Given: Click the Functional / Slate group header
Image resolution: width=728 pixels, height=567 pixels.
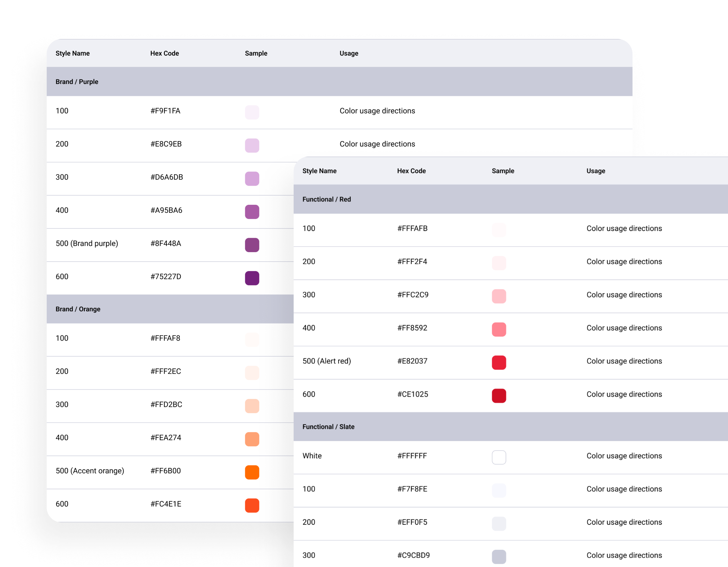Looking at the screenshot, I should 328,427.
